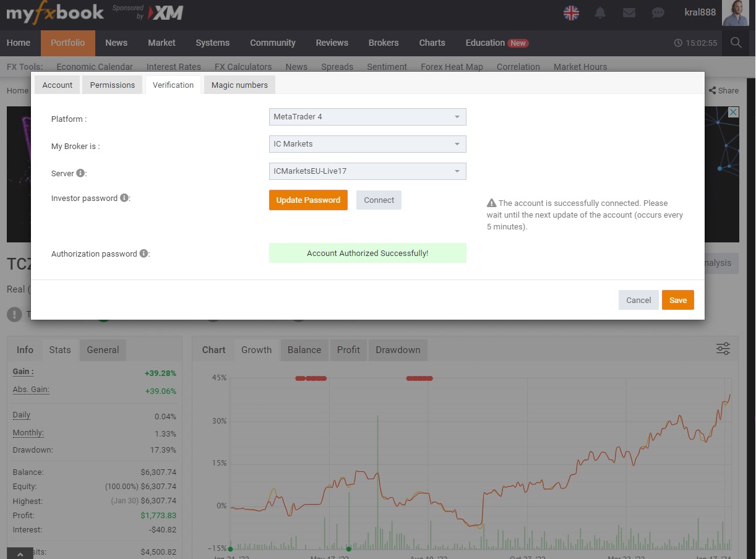Click the scroll-to-top chevron button
Image resolution: width=756 pixels, height=559 pixels.
(20, 553)
